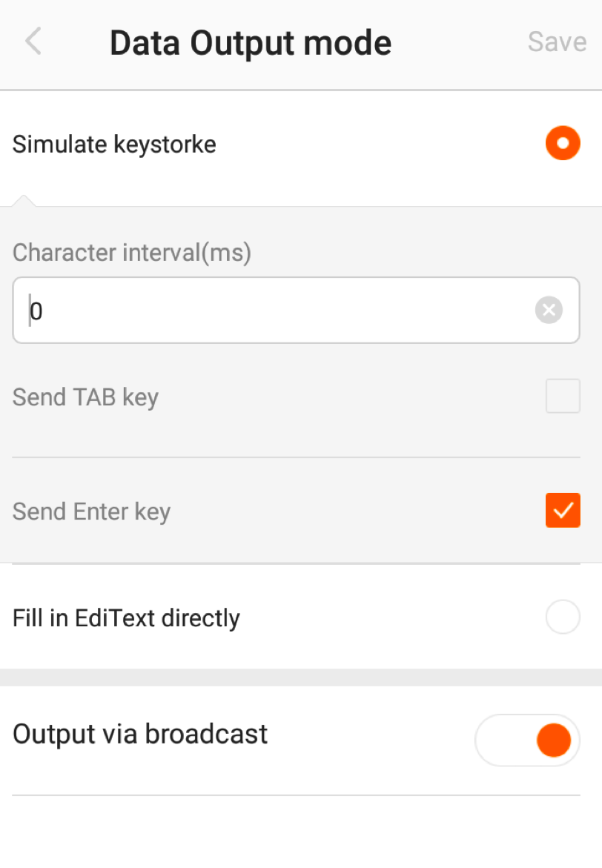This screenshot has height=868, width=602.
Task: Tap the Send Enter key label text
Action: point(91,512)
